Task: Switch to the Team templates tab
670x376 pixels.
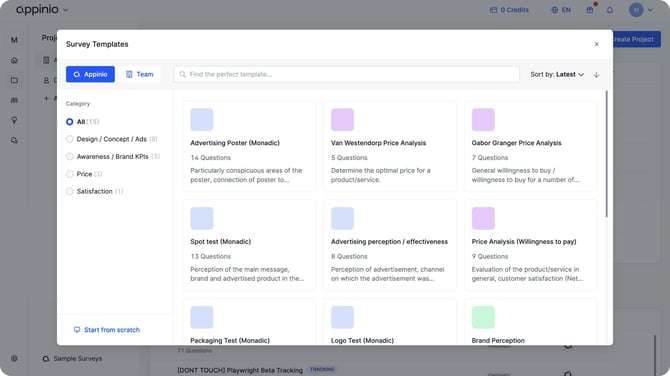Action: click(x=140, y=74)
